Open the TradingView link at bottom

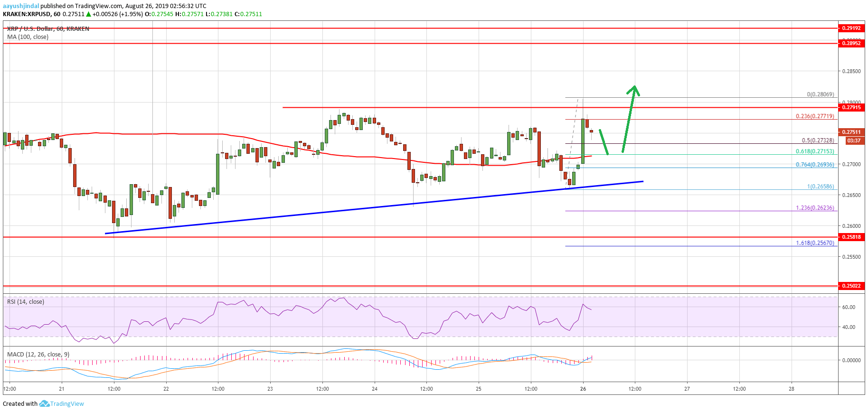pos(67,404)
